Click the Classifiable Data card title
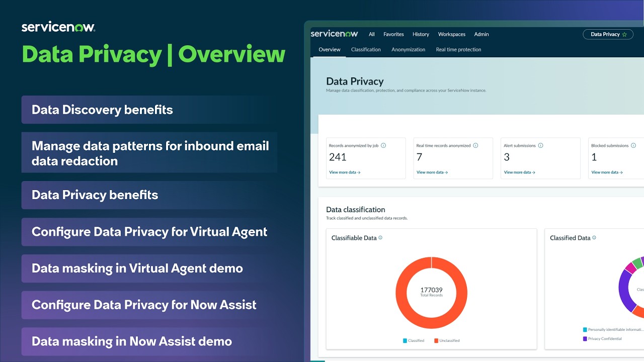Screen dimensions: 644x362 coord(354,238)
